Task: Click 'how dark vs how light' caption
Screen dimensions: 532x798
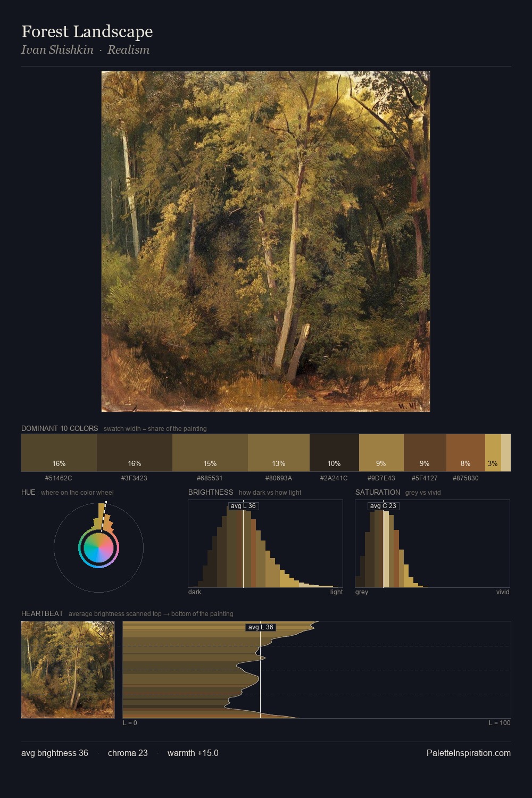Action: pos(270,493)
